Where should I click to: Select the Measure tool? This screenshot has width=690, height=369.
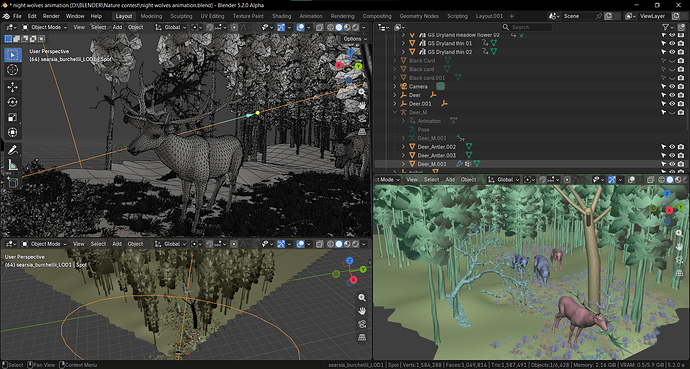click(13, 165)
